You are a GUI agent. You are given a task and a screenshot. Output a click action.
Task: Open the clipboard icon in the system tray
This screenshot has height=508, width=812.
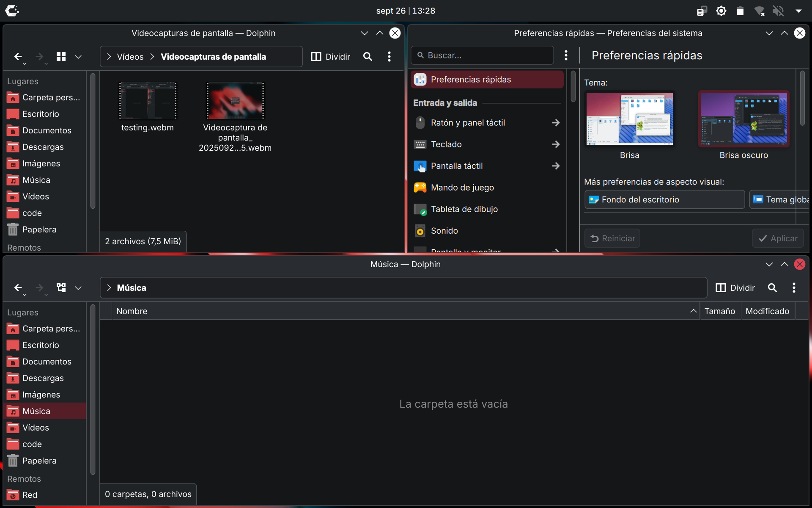[702, 11]
